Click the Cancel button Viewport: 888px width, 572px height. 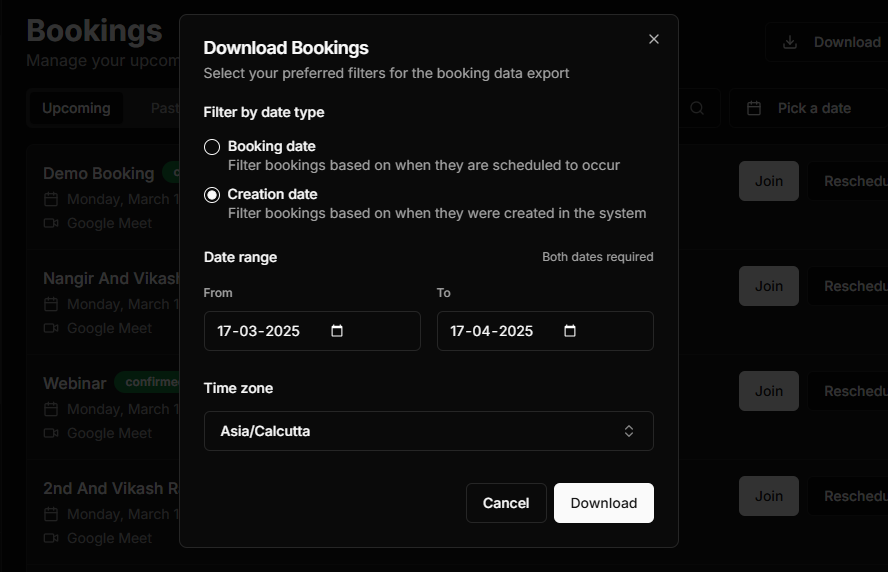(x=506, y=503)
